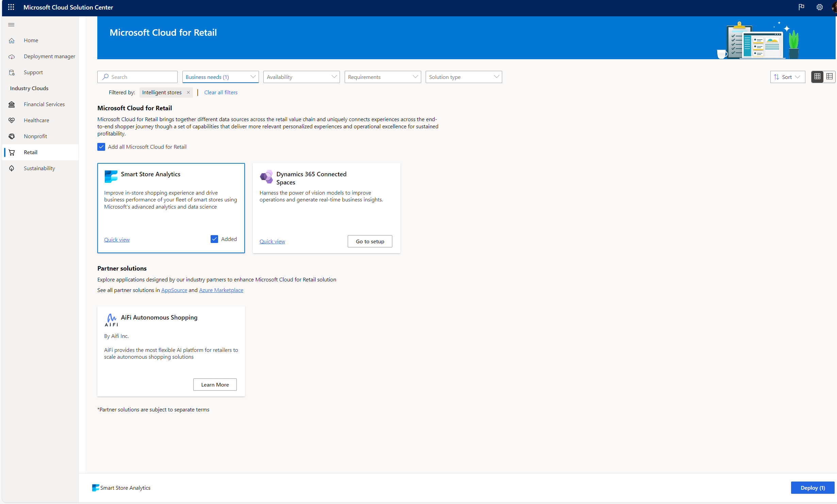Screen dimensions: 837x504
Task: Click the Smart Store Analytics card logo
Action: pyautogui.click(x=111, y=176)
